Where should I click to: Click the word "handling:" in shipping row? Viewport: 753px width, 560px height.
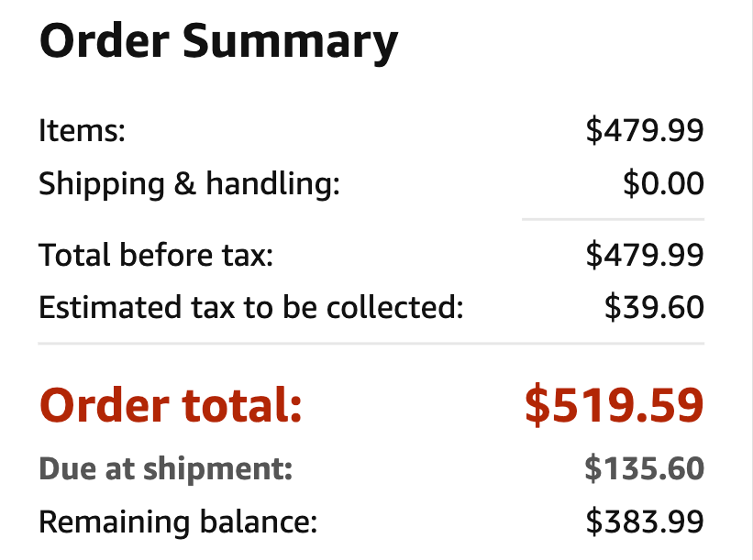pyautogui.click(x=272, y=184)
